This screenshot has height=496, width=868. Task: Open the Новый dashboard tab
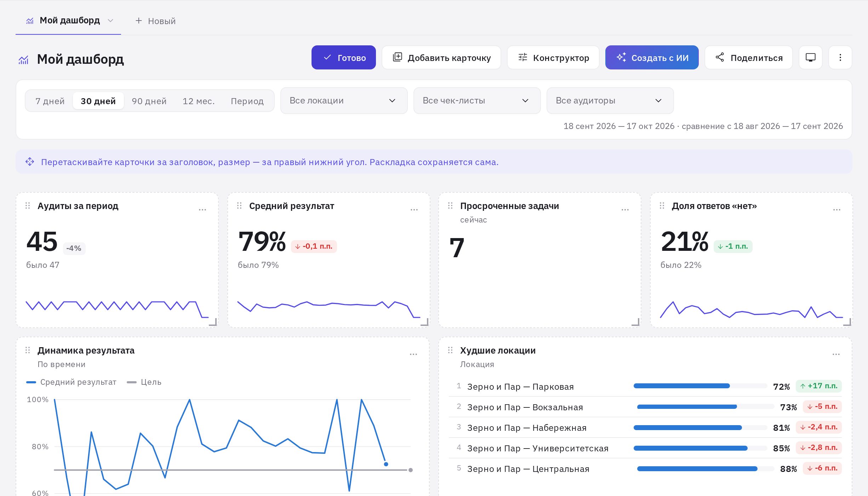(x=155, y=21)
